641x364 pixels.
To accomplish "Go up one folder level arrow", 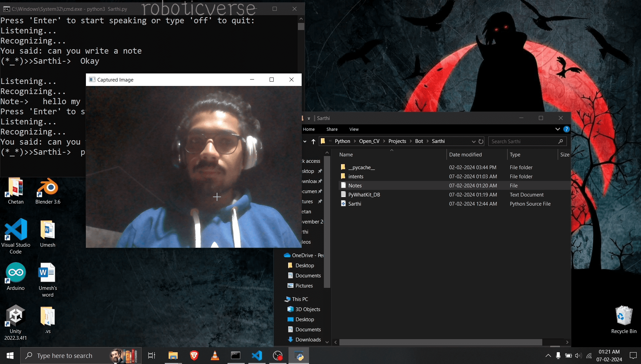I will tap(313, 142).
